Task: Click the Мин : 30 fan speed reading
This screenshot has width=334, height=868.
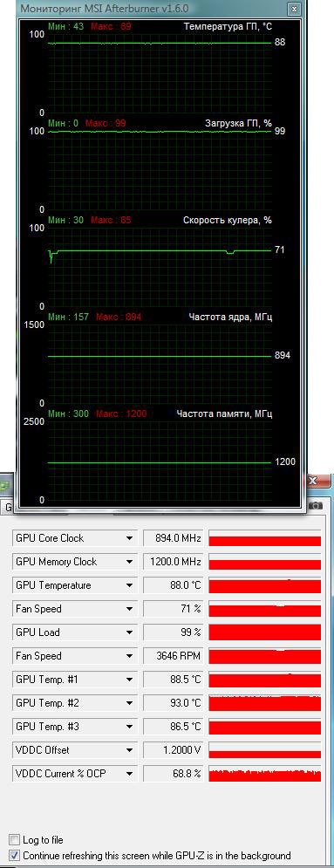Action: tap(65, 220)
